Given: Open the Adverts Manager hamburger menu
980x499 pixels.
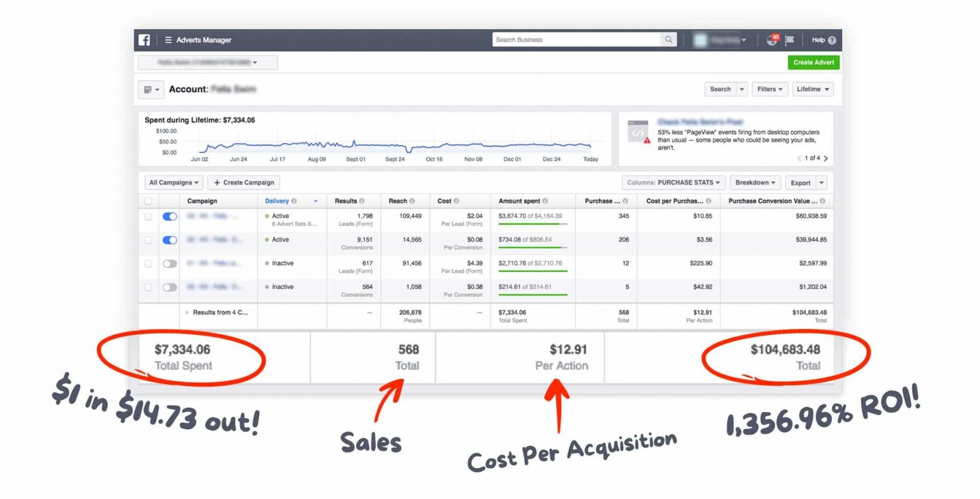Looking at the screenshot, I should pos(168,40).
